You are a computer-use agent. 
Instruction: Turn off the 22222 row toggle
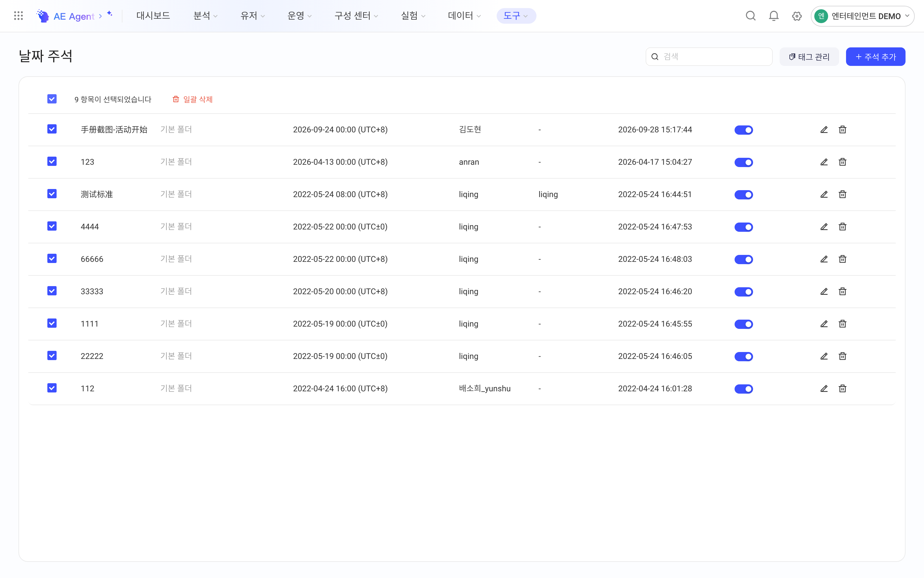coord(744,357)
